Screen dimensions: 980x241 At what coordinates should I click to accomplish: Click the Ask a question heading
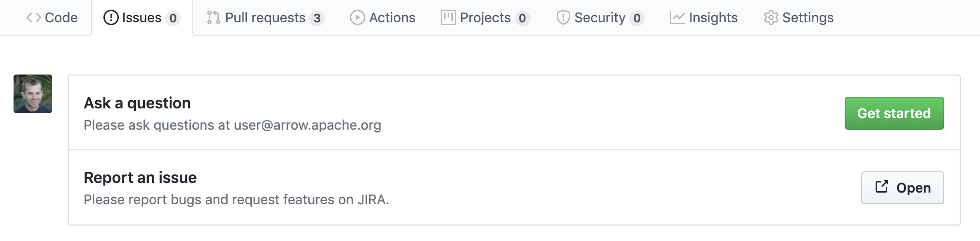[137, 103]
